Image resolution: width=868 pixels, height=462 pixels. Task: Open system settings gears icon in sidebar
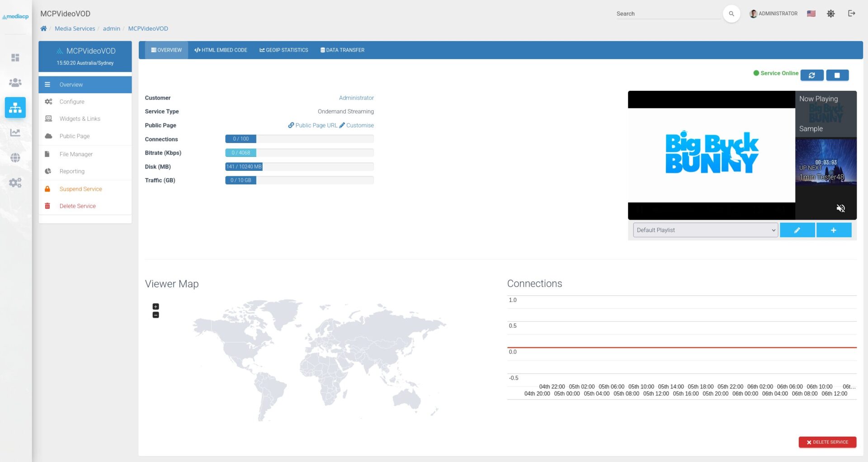coord(15,183)
